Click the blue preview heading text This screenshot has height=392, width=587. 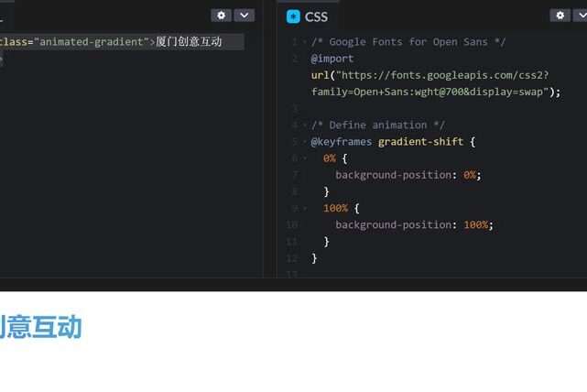pos(41,328)
